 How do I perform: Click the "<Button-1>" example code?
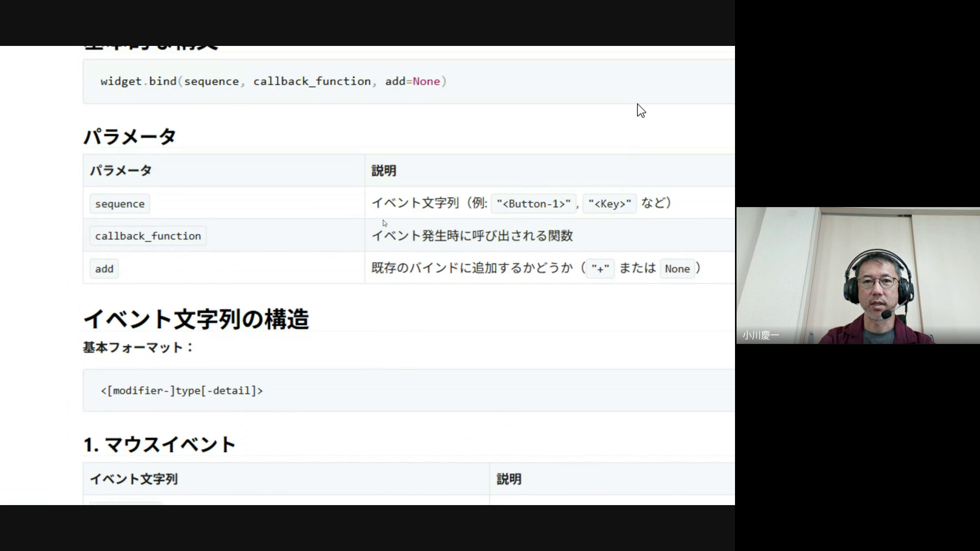533,204
